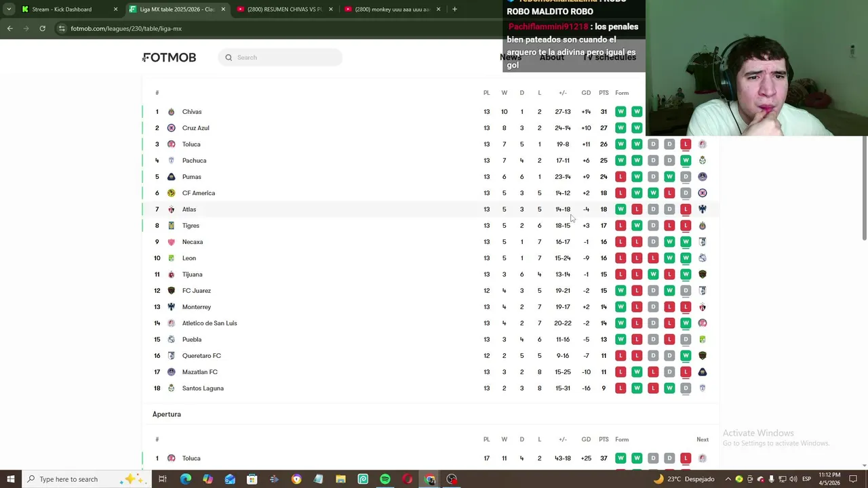
Task: Switch to the monkey uuu aaa tab
Action: (x=393, y=9)
